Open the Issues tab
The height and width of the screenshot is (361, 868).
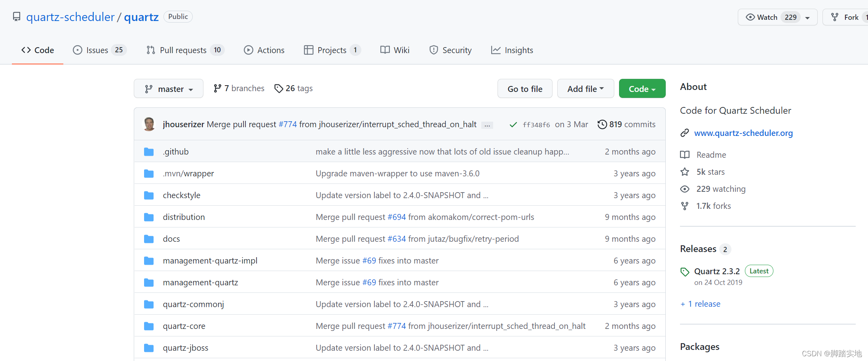(100, 50)
